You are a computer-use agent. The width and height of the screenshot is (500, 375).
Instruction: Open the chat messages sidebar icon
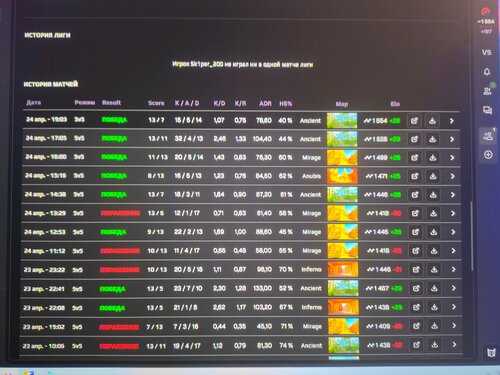coord(487,110)
